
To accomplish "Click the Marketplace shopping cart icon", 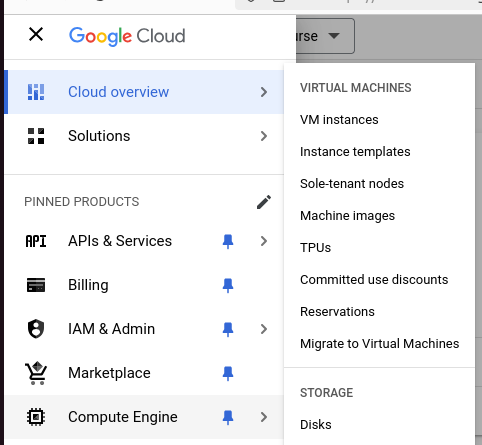I will (36, 373).
